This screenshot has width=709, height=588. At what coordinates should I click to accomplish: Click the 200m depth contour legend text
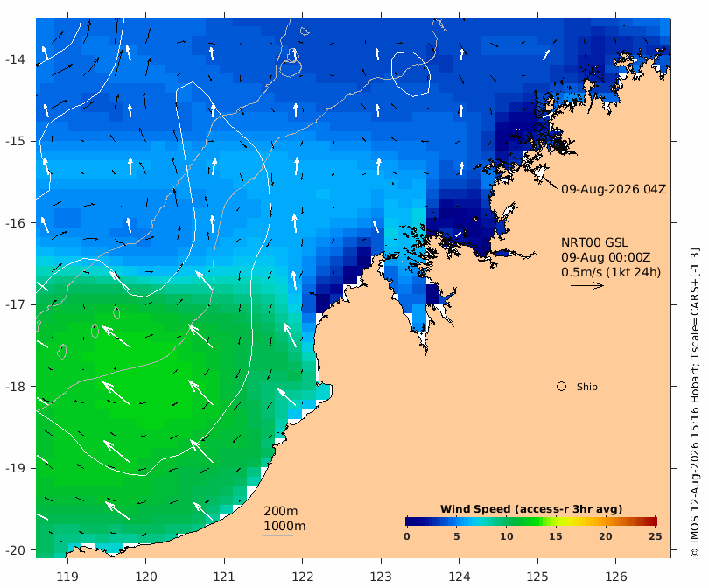point(280,511)
